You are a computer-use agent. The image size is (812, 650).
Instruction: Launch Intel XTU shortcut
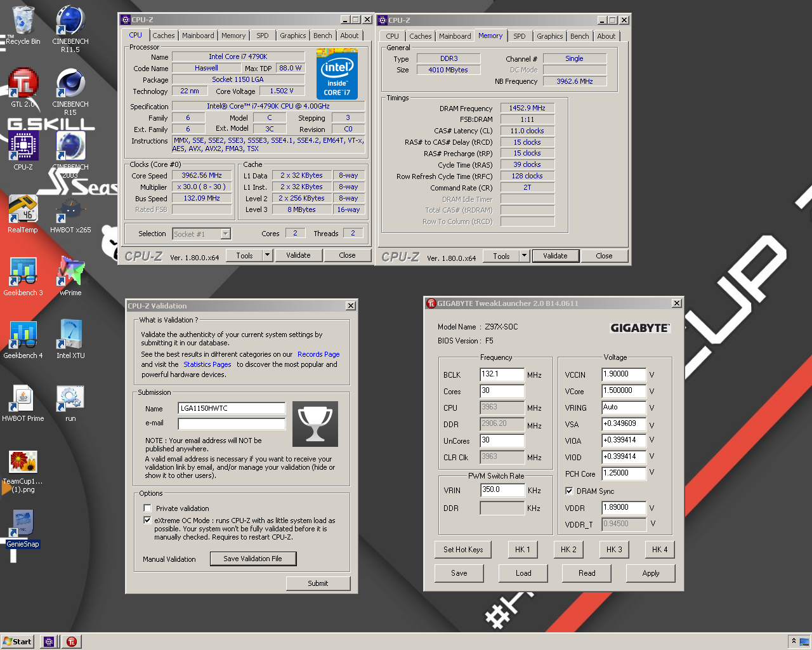[x=70, y=340]
